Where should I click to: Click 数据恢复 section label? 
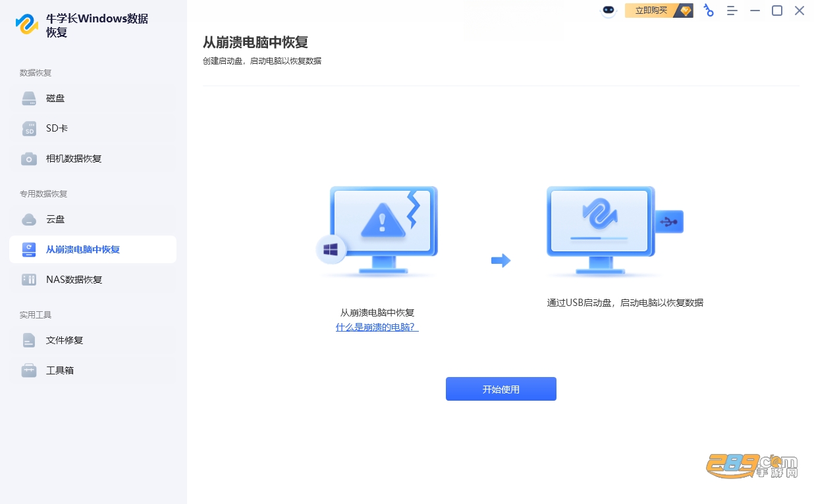36,73
